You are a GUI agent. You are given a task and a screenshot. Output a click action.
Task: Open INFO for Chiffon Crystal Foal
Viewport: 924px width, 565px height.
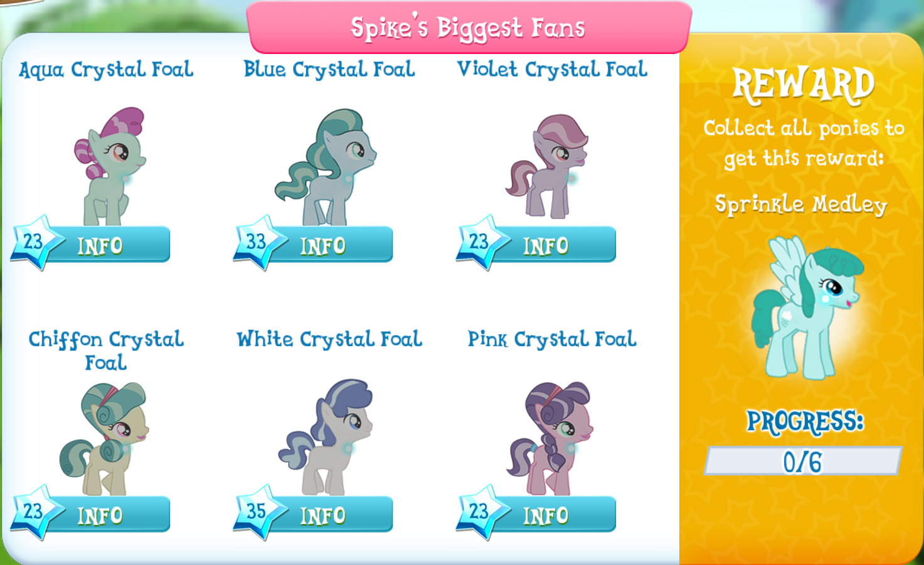click(107, 515)
